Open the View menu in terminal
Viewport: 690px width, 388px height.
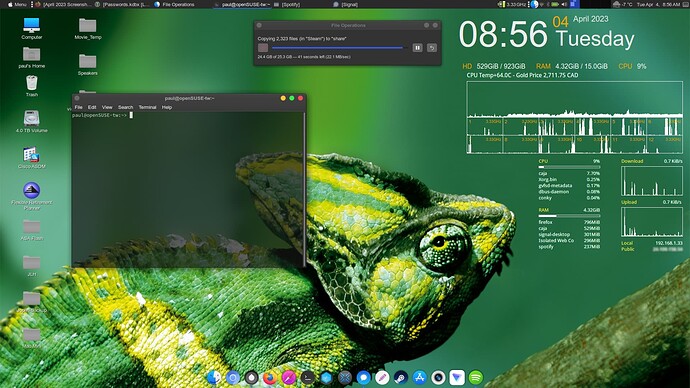[x=107, y=107]
